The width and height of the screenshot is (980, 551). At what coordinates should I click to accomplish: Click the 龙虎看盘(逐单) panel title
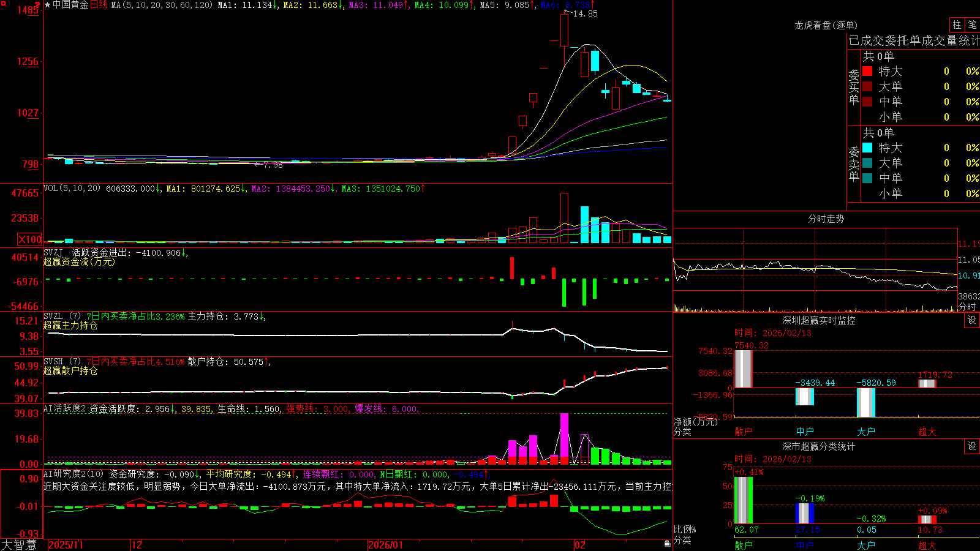(x=826, y=25)
